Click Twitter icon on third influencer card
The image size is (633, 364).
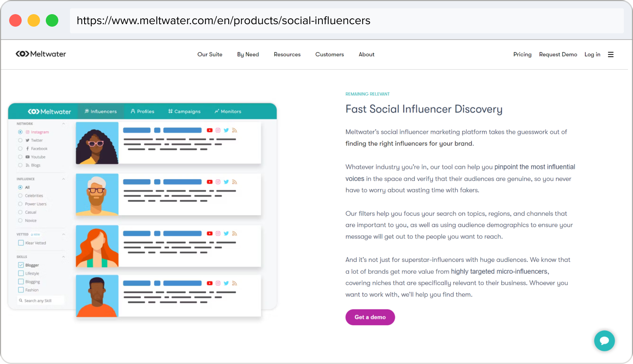coord(226,234)
